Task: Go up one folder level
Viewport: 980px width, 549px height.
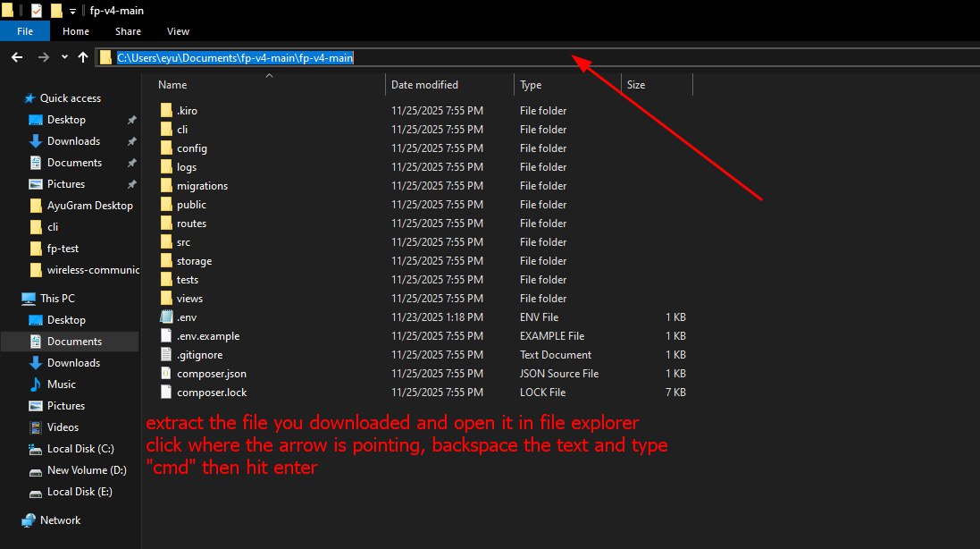Action: coord(83,57)
